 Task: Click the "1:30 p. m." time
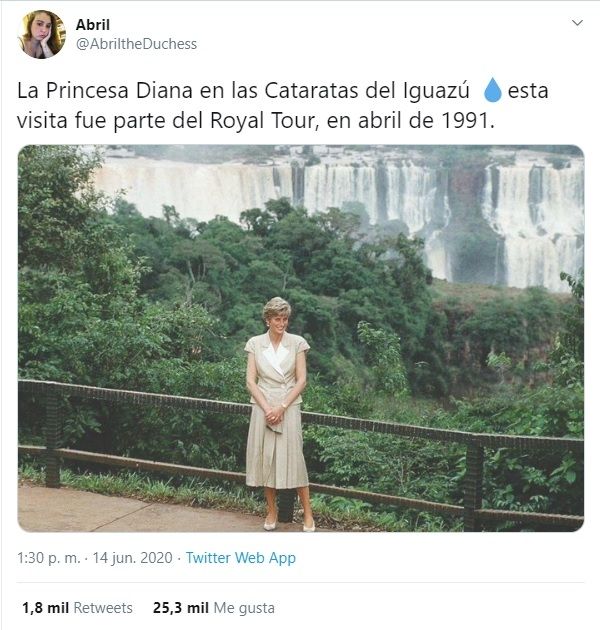[49, 558]
